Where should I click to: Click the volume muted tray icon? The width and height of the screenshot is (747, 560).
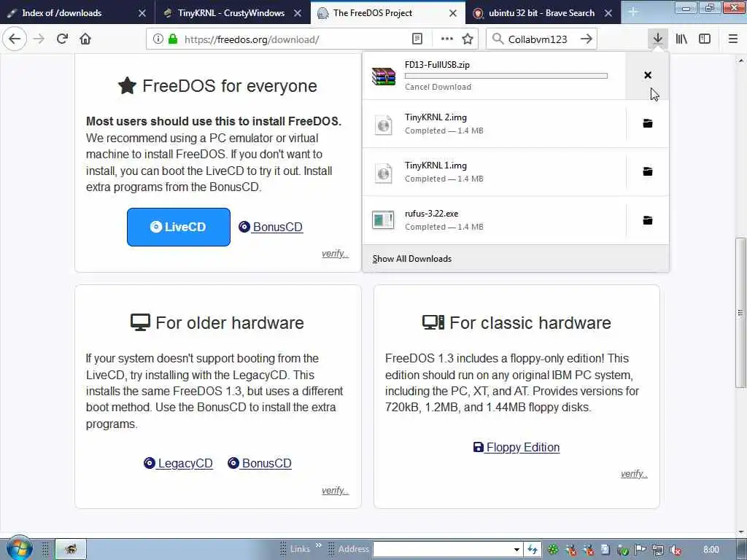(x=675, y=550)
